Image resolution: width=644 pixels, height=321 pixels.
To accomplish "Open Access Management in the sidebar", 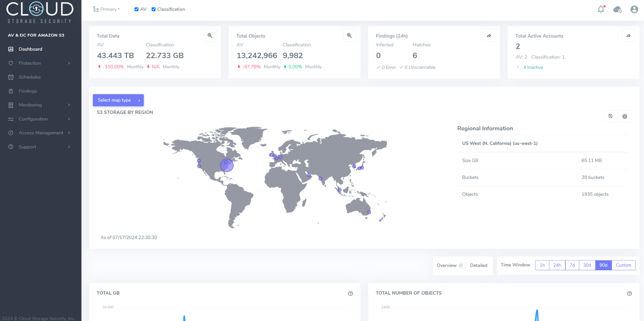I will 41,133.
